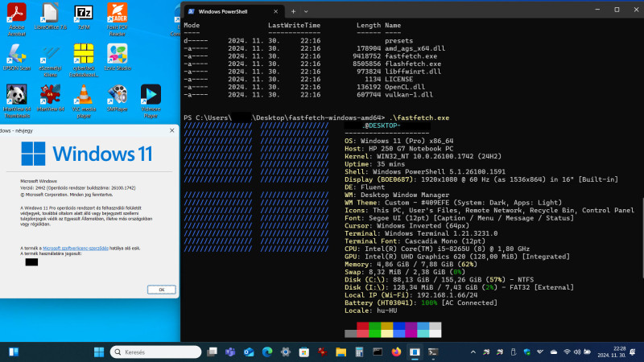Click the 'Host: HP 250 G7 Notebook PC' line
Viewport: 644px width, 362px height.
click(x=398, y=149)
